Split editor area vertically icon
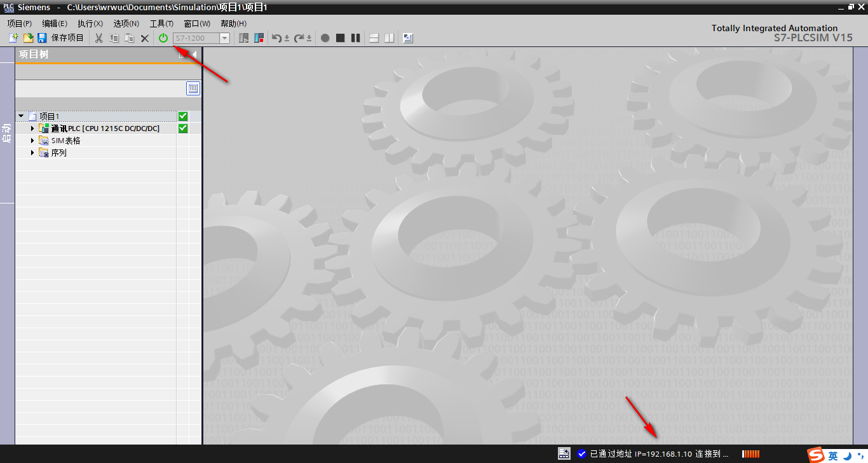This screenshot has height=463, width=868. pos(389,38)
